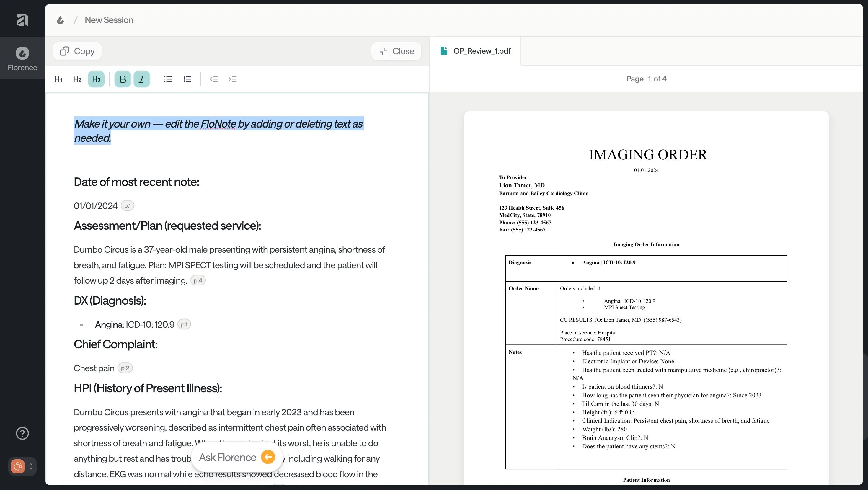Click the New Session breadcrumb
Screen dimensions: 868x490
(x=109, y=20)
